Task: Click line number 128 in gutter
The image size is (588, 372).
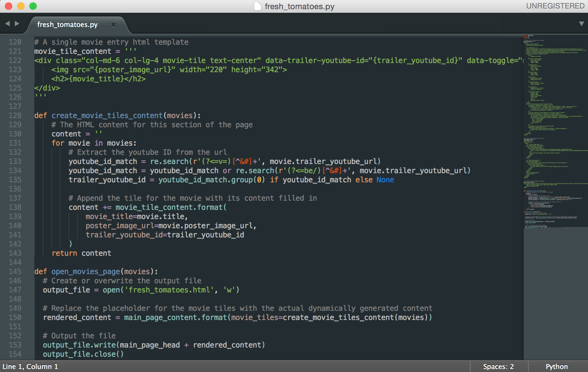Action: pos(15,116)
